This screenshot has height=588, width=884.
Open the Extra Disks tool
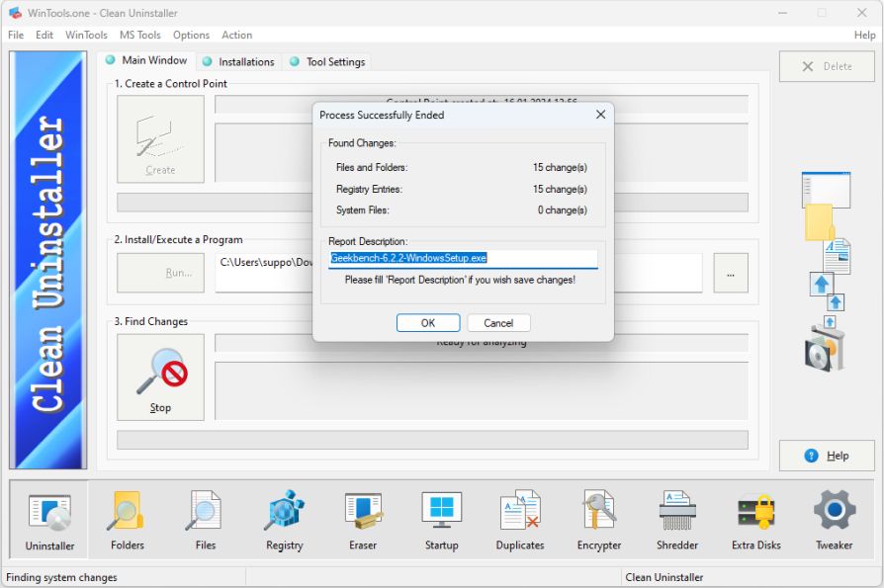(x=756, y=519)
